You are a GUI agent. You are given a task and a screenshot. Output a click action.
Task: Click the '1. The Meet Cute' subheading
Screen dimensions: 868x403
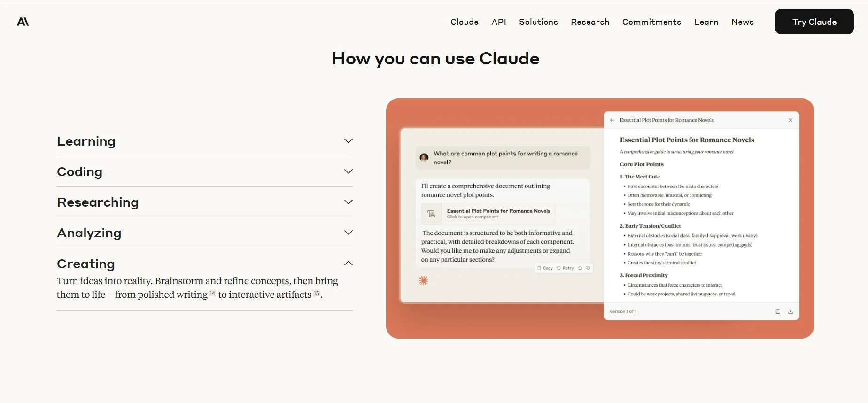[x=640, y=177]
